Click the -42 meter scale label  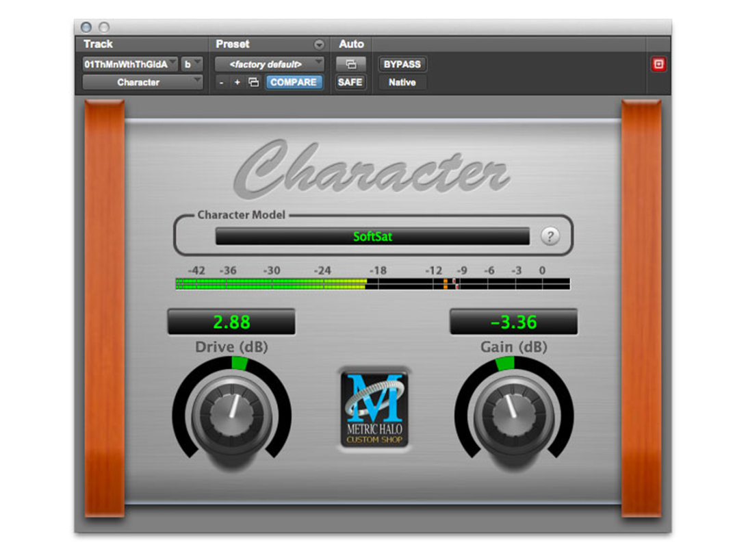(x=196, y=270)
